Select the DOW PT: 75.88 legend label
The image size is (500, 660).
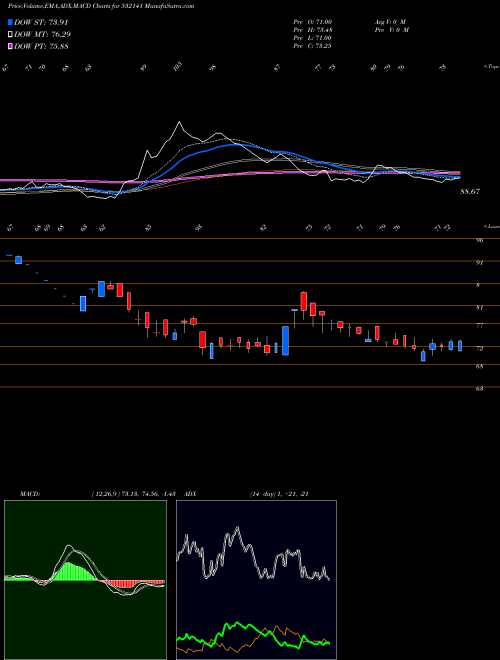tap(41, 46)
